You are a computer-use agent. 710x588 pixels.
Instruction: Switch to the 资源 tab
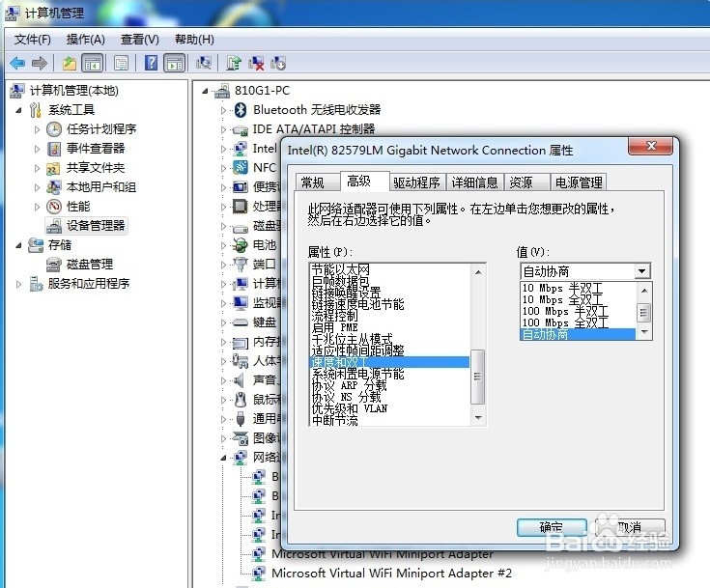click(525, 182)
